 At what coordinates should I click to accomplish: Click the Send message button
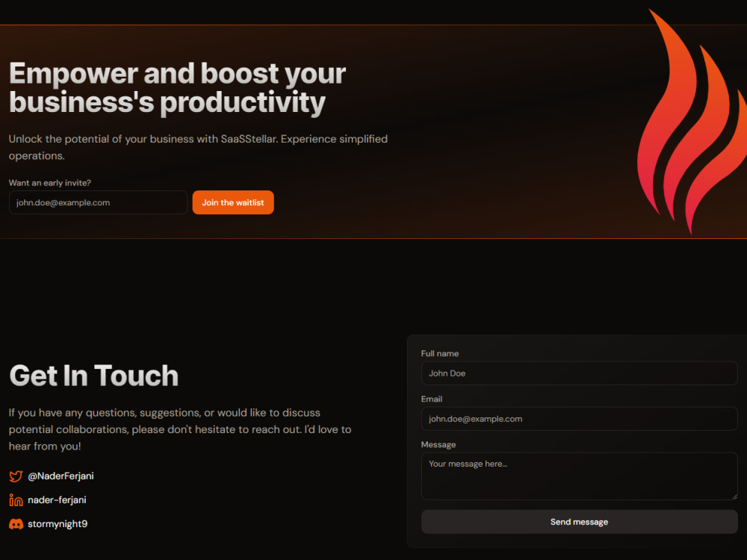(x=580, y=522)
